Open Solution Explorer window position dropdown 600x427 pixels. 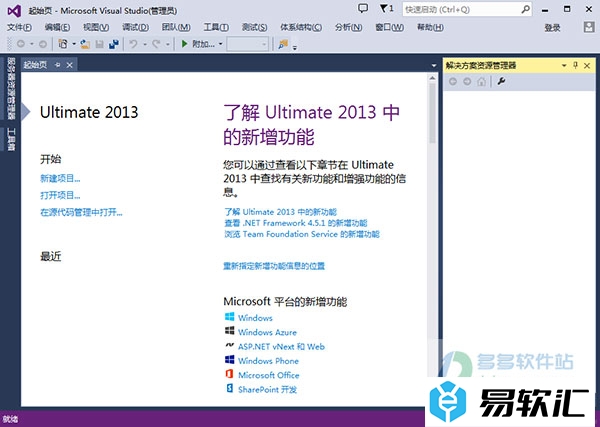coord(564,66)
